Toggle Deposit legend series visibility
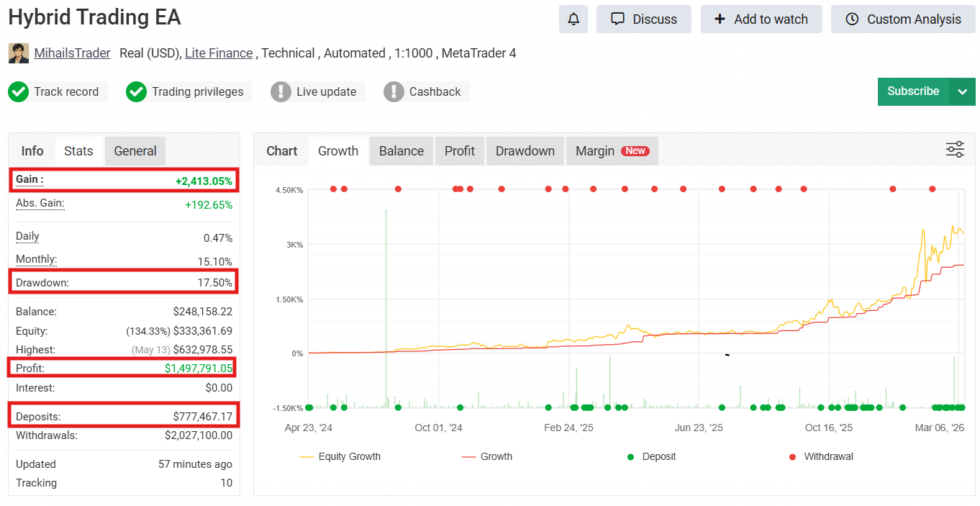Screen dimensions: 980x506 pyautogui.click(x=651, y=456)
